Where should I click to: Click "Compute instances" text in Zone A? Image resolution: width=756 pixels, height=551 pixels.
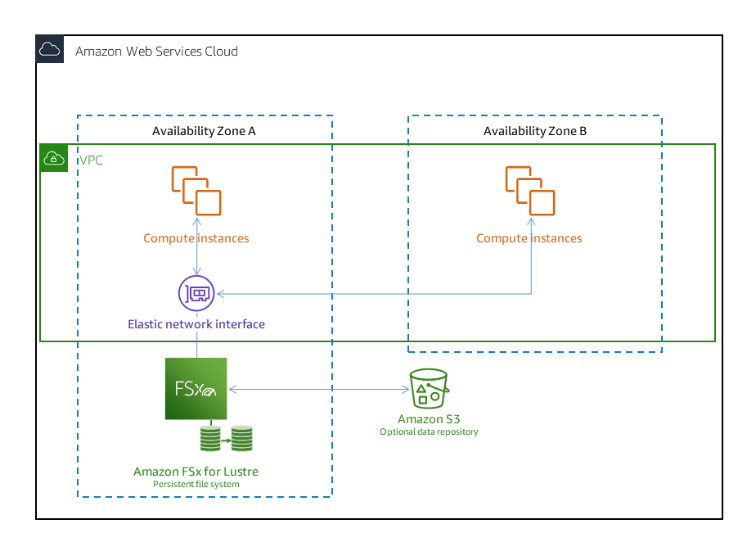click(x=196, y=238)
